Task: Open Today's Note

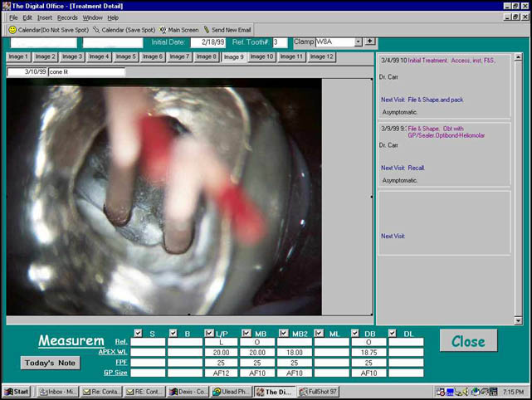Action: pos(51,363)
